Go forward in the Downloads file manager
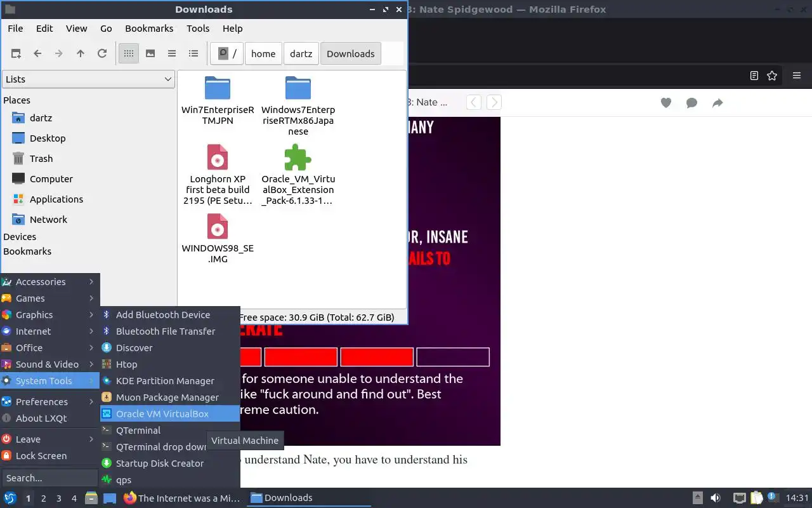812x508 pixels. [59, 54]
